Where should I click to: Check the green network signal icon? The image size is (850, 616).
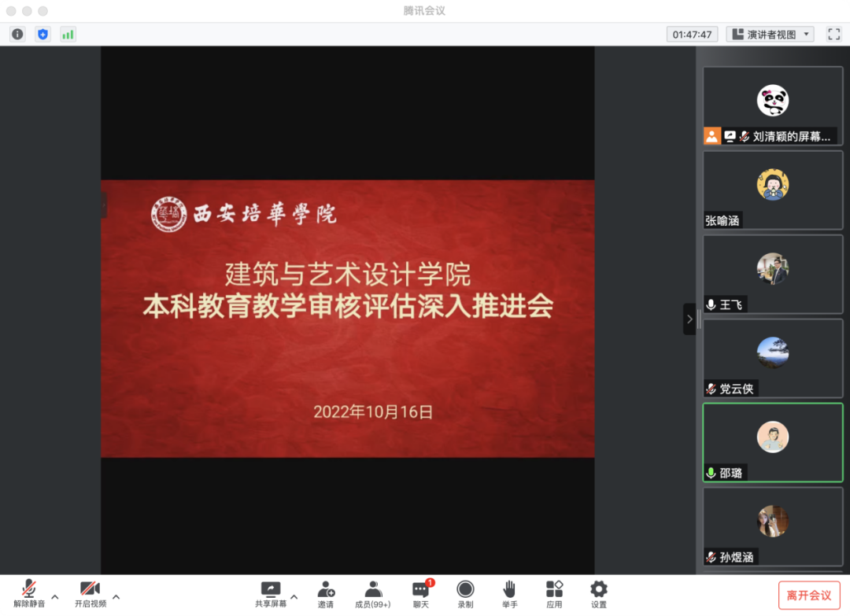coord(68,34)
